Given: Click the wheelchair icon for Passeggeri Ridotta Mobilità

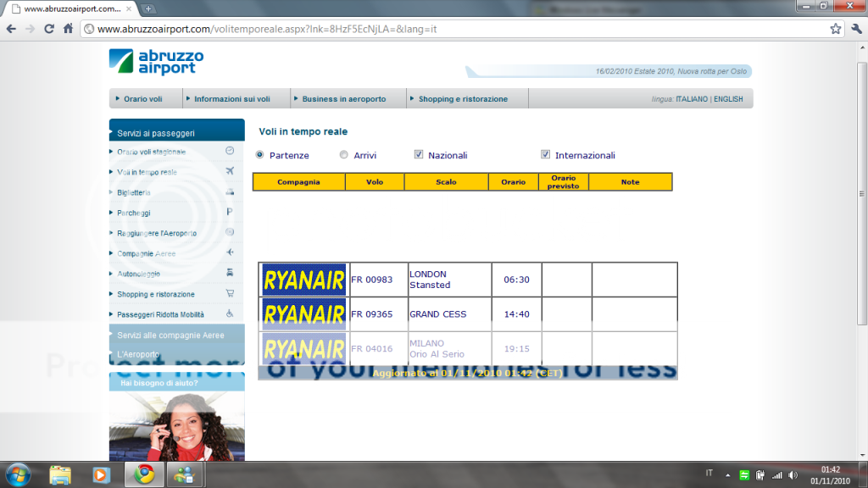Looking at the screenshot, I should tap(230, 314).
